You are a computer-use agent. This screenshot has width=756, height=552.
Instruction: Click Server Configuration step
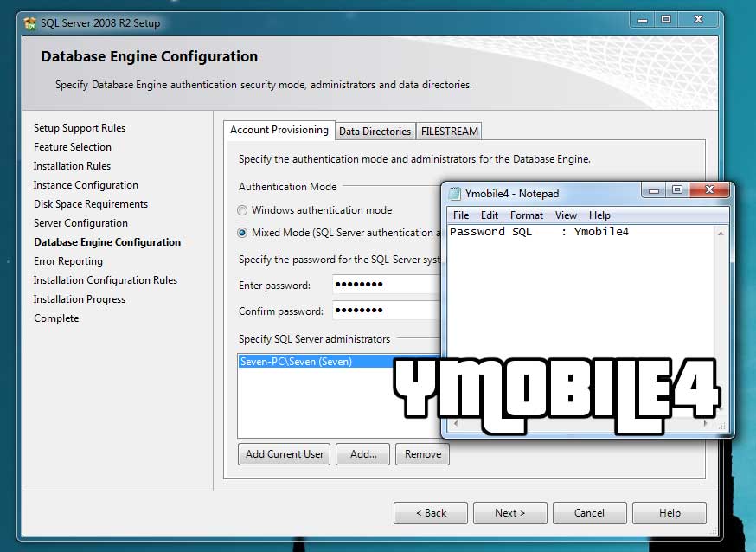click(80, 223)
